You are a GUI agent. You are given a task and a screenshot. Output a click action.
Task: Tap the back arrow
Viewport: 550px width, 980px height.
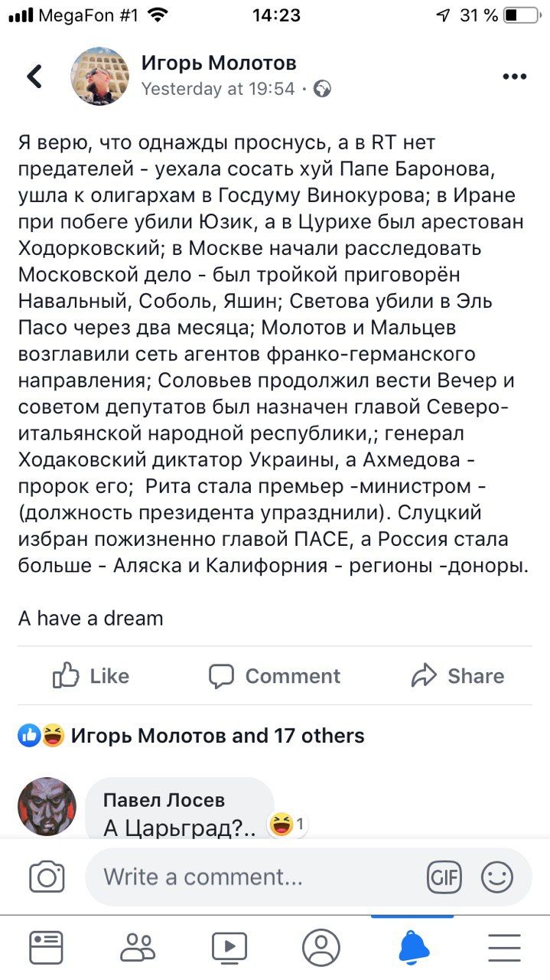(x=34, y=76)
